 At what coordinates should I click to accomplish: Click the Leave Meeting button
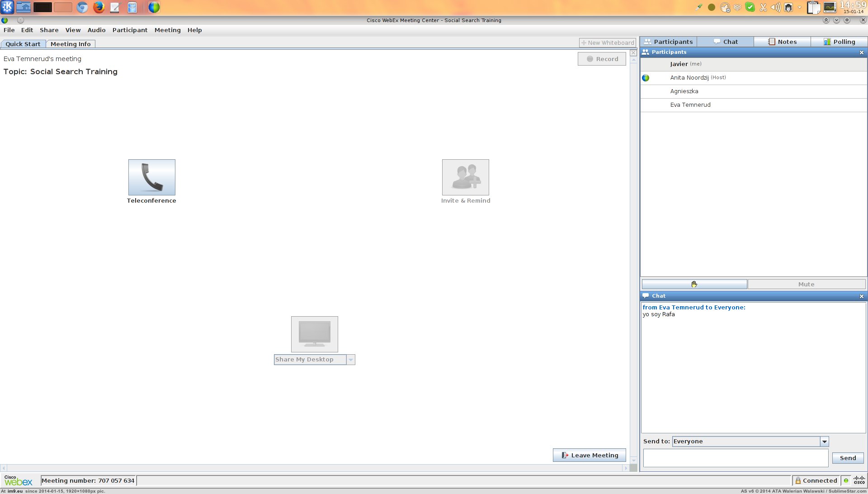click(589, 455)
